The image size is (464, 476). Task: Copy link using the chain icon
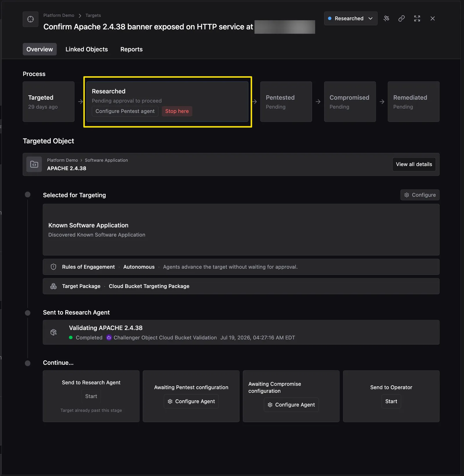click(x=401, y=19)
